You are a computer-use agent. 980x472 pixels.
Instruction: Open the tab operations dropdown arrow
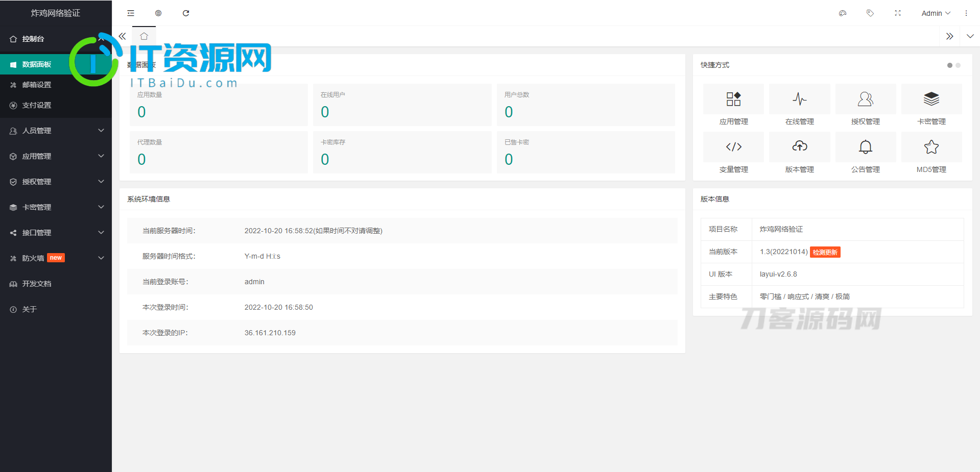click(x=970, y=36)
